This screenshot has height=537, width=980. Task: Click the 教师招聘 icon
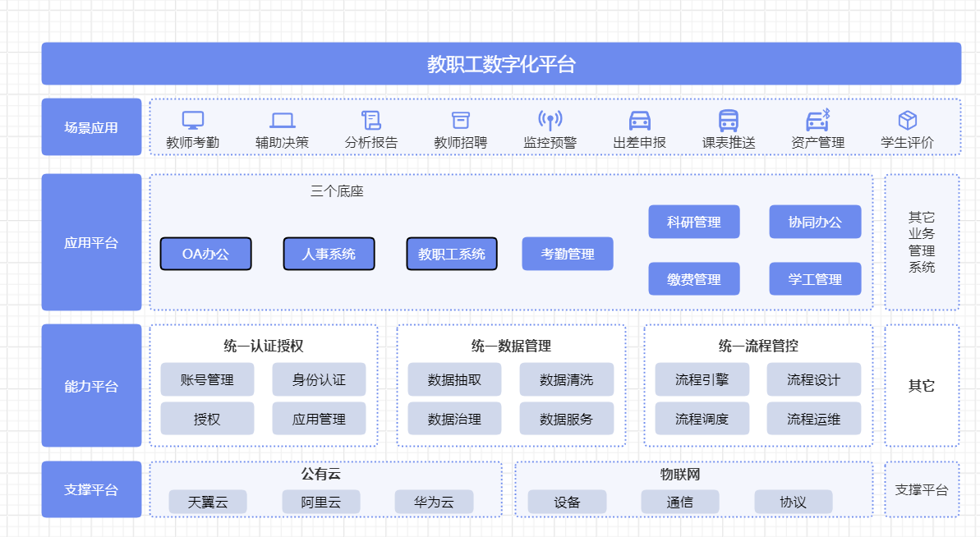tap(460, 120)
